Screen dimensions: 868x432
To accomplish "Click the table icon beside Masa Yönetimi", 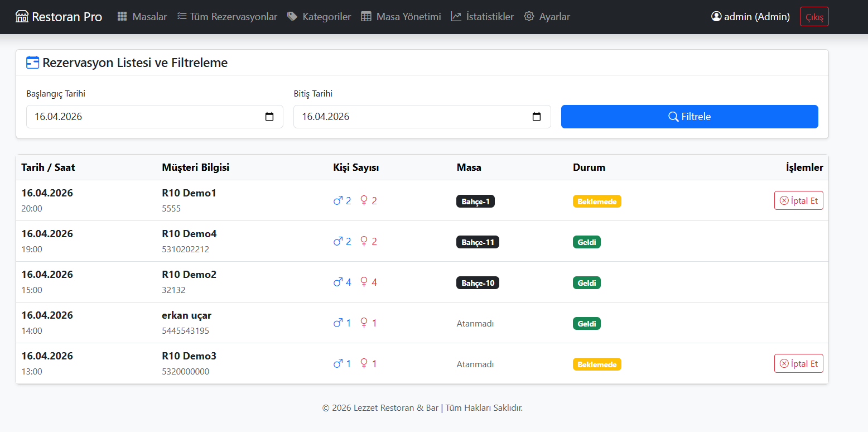I will pyautogui.click(x=366, y=17).
